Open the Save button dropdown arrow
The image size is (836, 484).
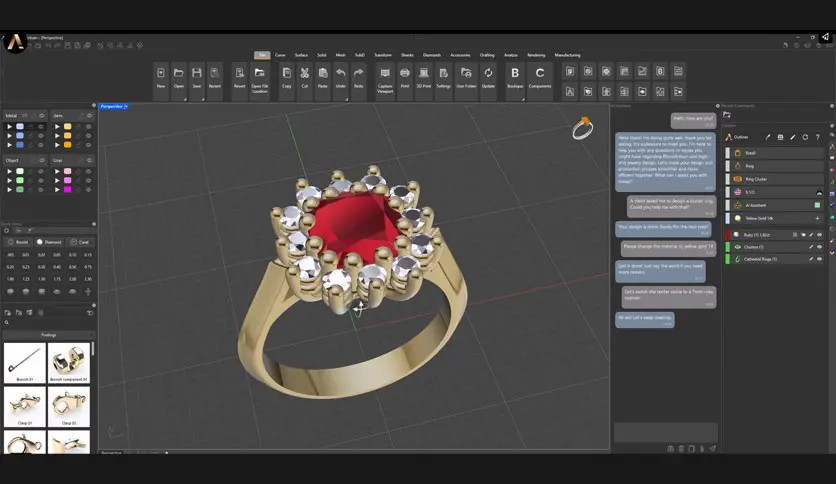pyautogui.click(x=203, y=99)
